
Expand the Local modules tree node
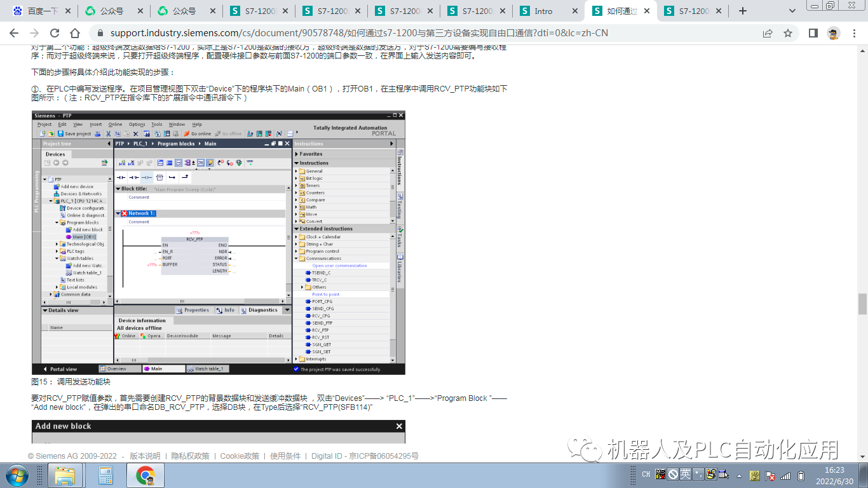pyautogui.click(x=57, y=287)
